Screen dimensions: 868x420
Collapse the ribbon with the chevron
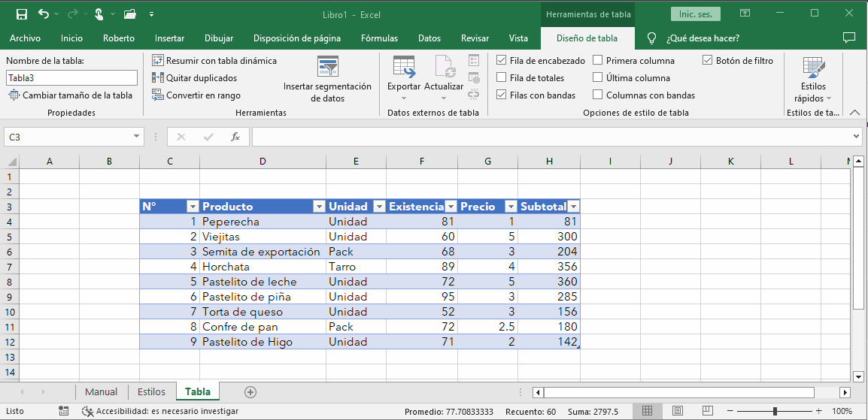click(x=854, y=112)
